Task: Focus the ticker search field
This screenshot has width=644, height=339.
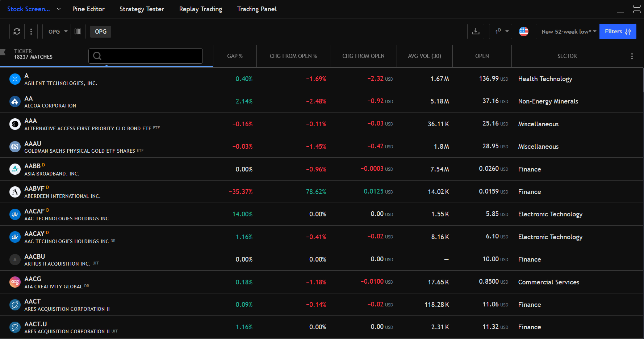Action: tap(146, 56)
